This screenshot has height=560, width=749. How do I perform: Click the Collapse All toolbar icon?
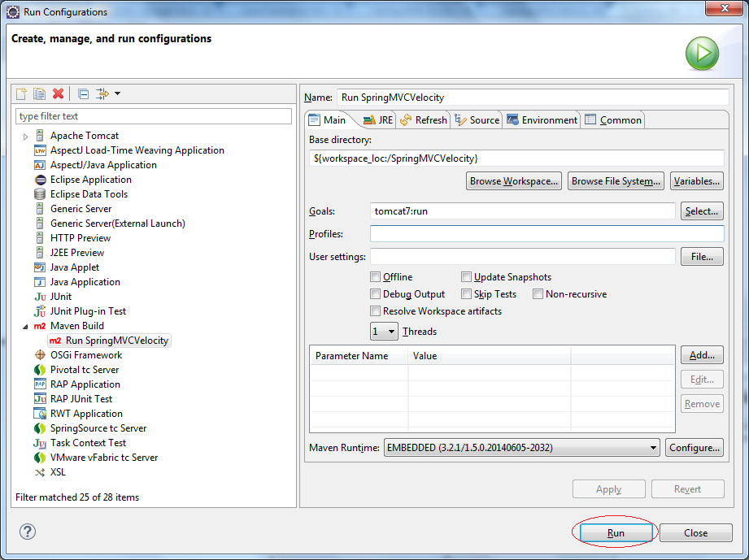tap(84, 93)
